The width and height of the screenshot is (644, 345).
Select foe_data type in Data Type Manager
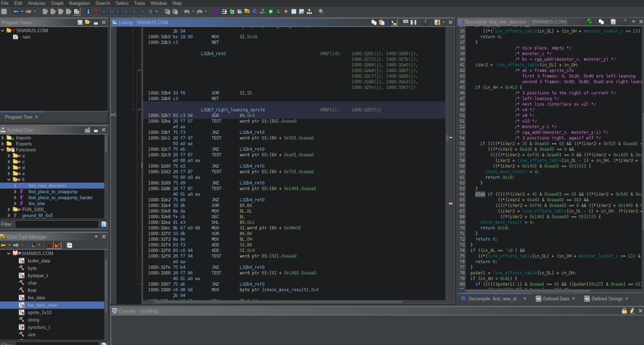(36, 298)
